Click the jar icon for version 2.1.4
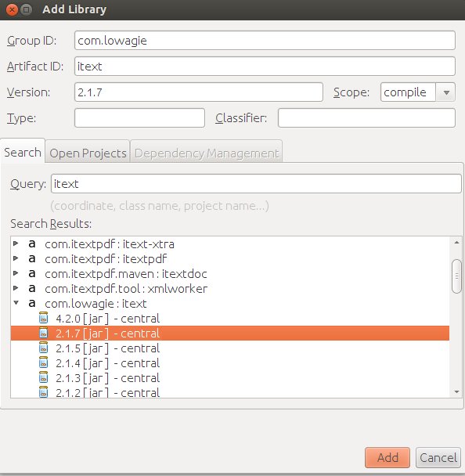 pos(44,362)
